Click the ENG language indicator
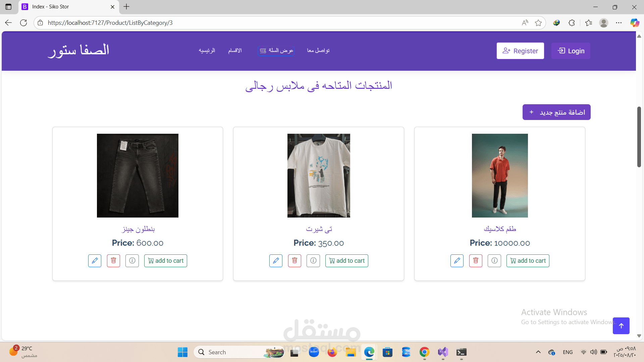 568,352
